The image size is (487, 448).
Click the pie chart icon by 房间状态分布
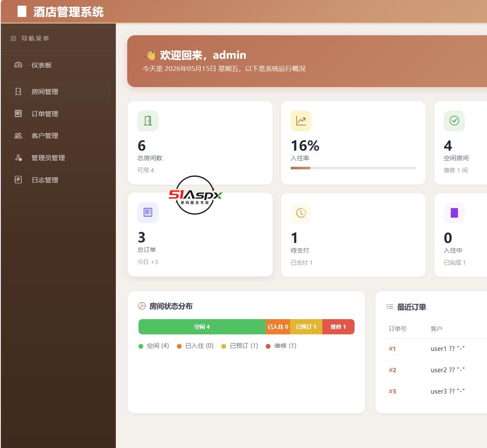(142, 306)
